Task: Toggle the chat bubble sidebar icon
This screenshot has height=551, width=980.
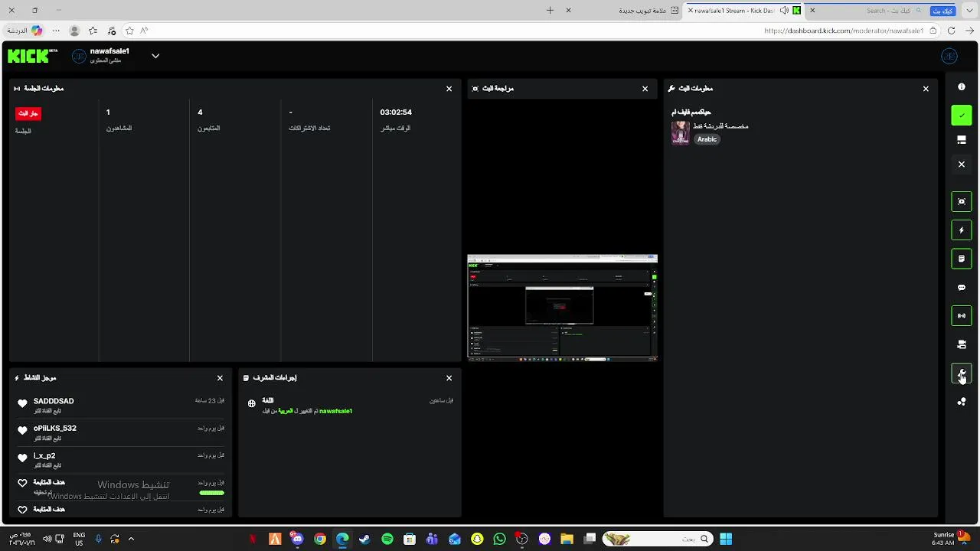Action: pyautogui.click(x=962, y=288)
